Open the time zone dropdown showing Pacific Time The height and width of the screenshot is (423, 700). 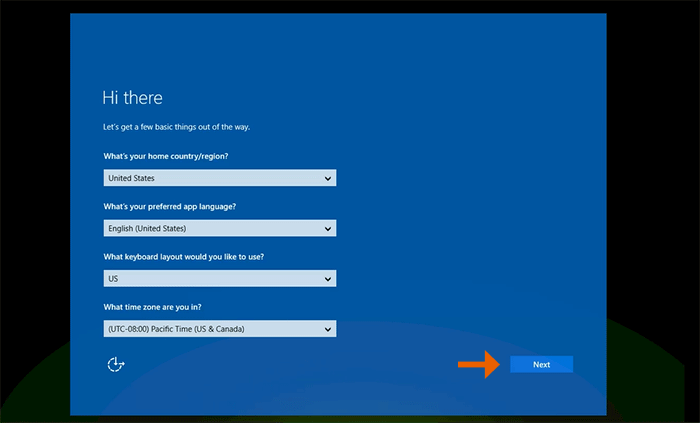tap(220, 329)
